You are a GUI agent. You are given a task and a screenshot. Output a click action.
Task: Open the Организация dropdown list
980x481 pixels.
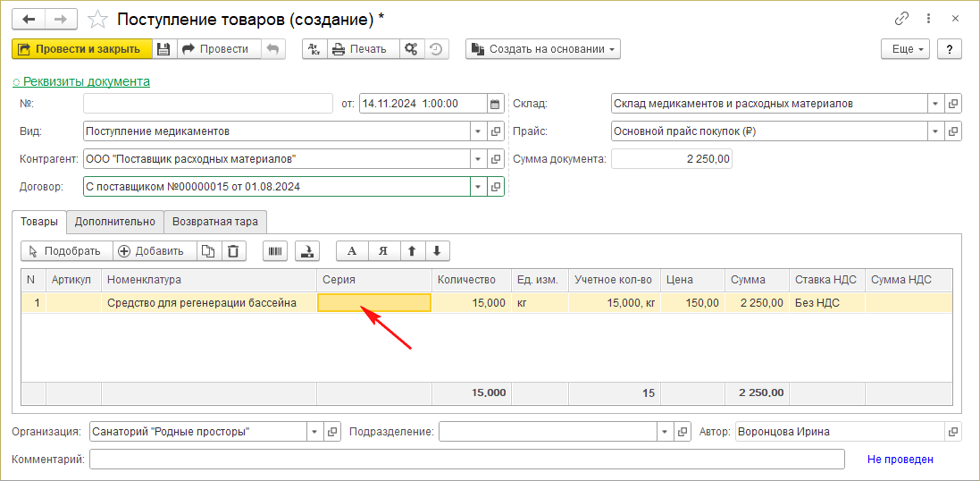coord(314,432)
